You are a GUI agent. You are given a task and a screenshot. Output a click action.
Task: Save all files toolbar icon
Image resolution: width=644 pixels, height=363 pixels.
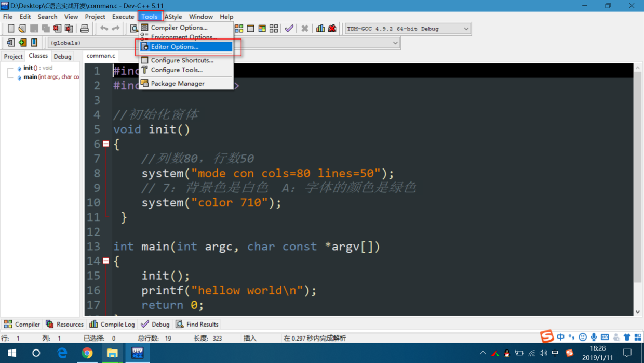pos(46,29)
